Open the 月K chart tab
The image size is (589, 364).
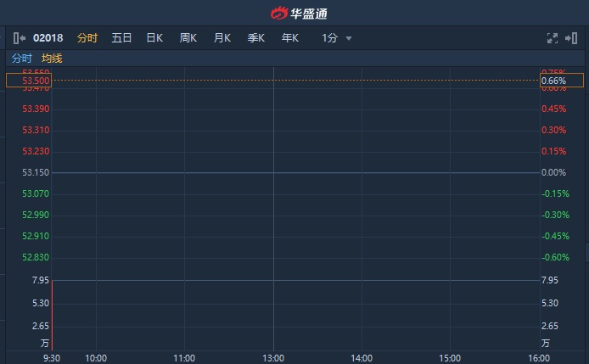(222, 38)
